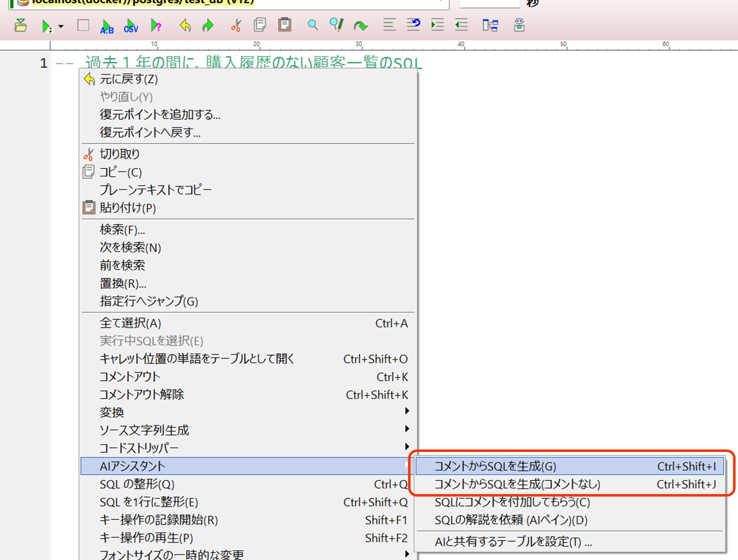Expand the ソース文字列生成 submenu
This screenshot has width=738, height=560.
point(248,430)
